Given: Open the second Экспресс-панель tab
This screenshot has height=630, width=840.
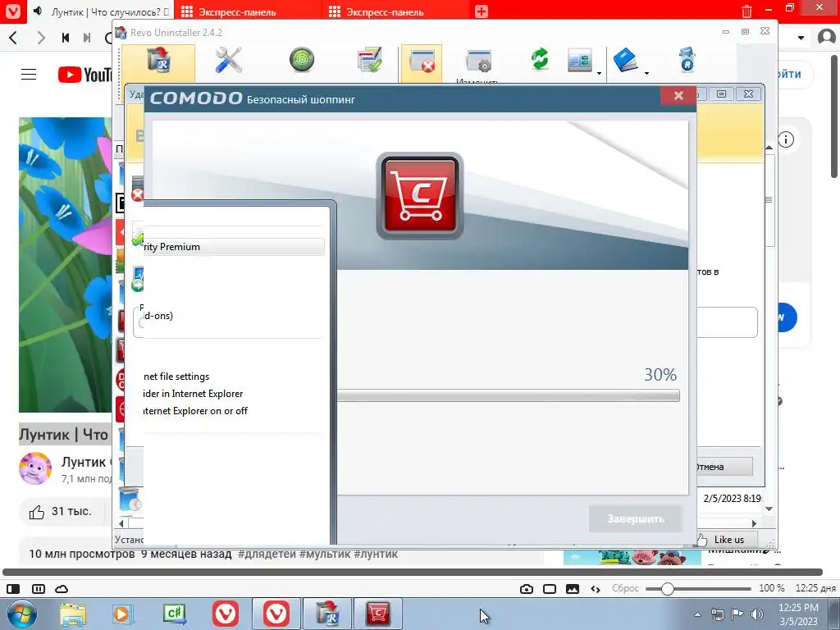Looking at the screenshot, I should (385, 11).
